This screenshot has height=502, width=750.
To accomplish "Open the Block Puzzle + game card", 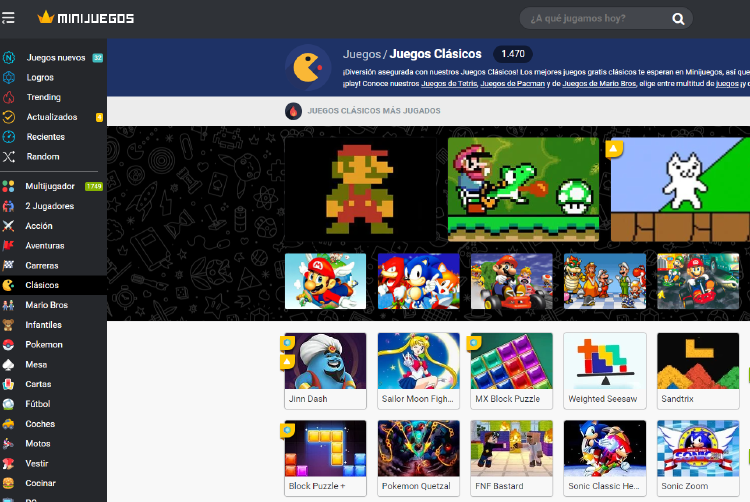I will pos(325,458).
